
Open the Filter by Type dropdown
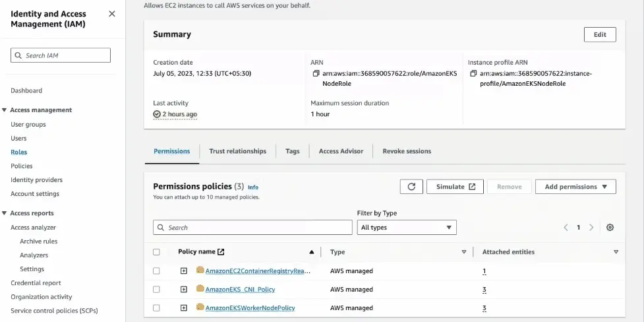click(x=407, y=228)
